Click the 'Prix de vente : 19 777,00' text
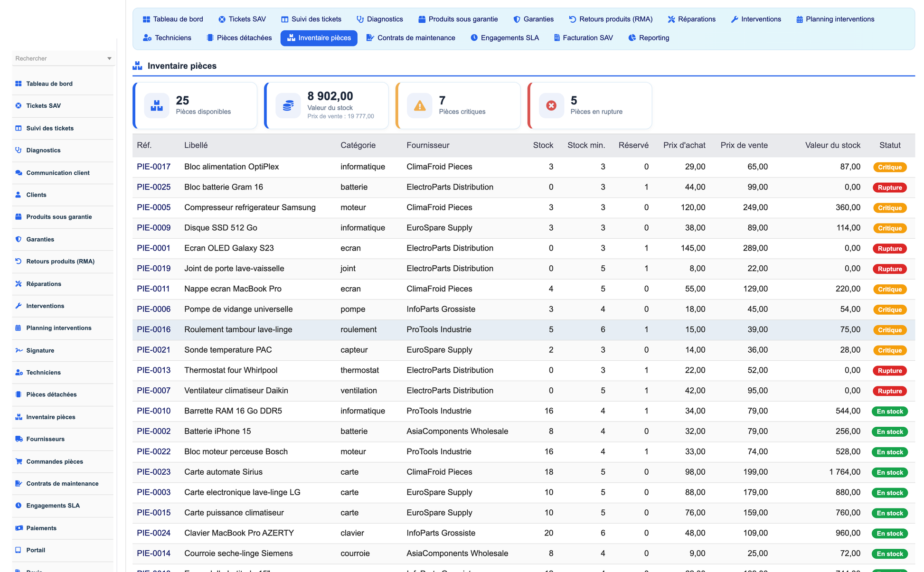Image resolution: width=924 pixels, height=572 pixels. [340, 116]
